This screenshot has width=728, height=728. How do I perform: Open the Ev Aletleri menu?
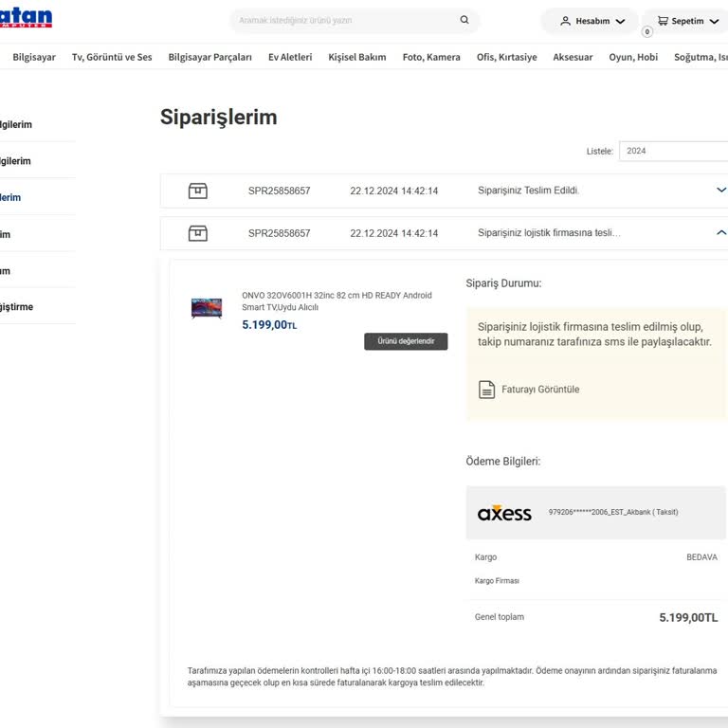(x=290, y=57)
